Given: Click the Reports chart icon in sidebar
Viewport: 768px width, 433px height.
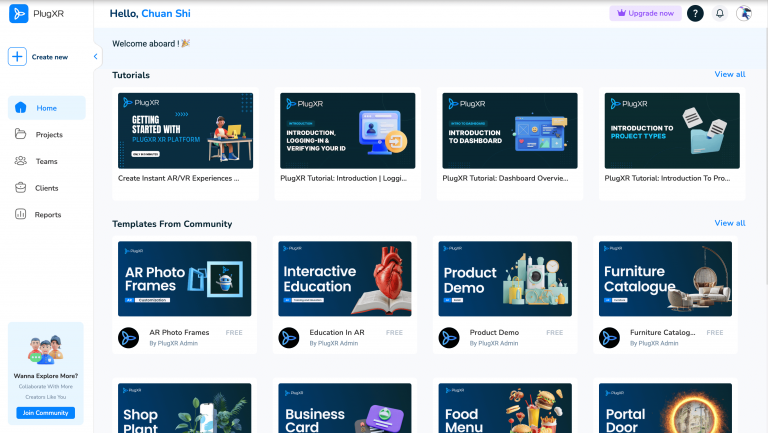Looking at the screenshot, I should 22,214.
